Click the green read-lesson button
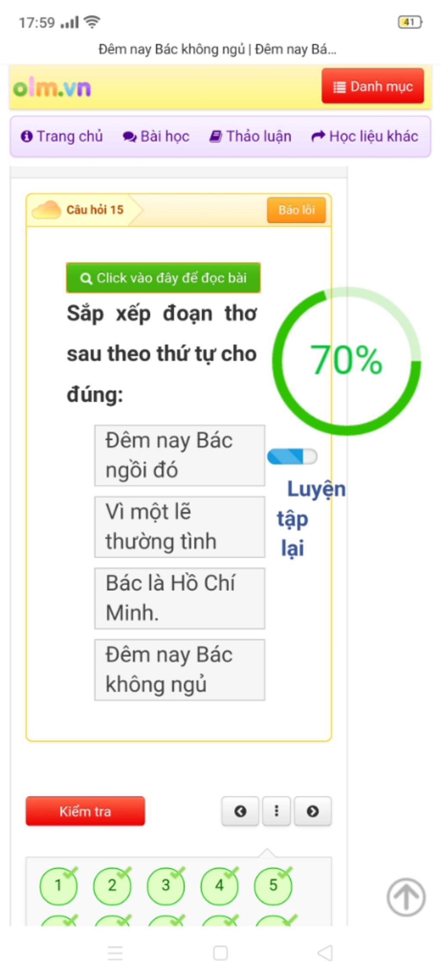 point(163,278)
